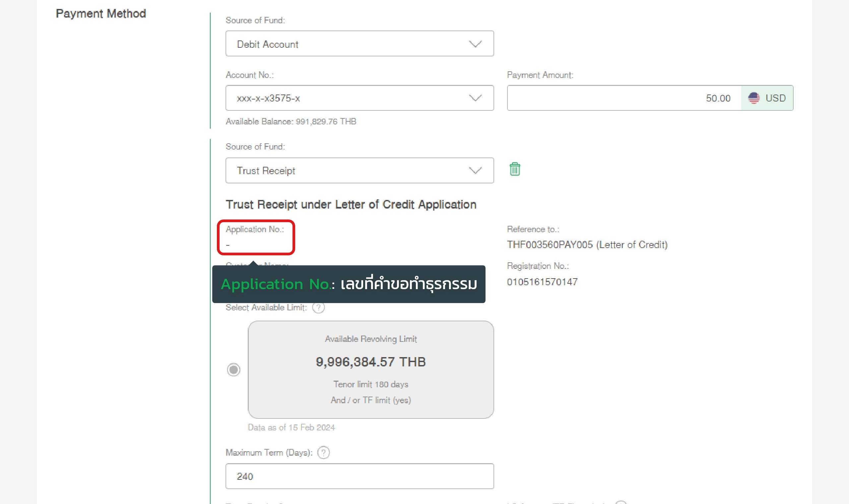Click the US flag currency icon

click(x=753, y=98)
